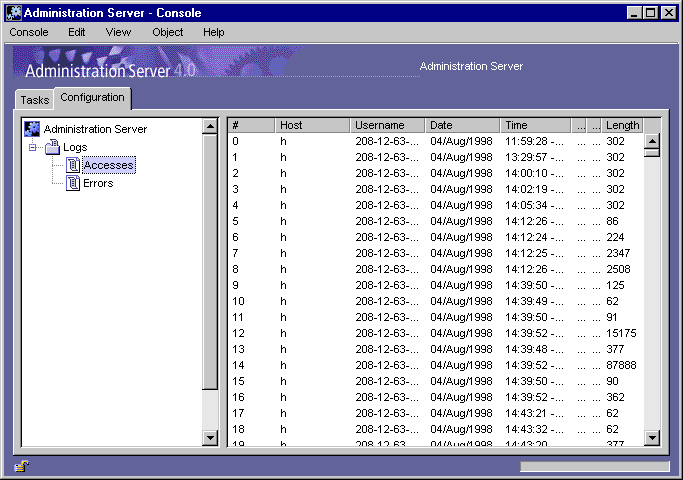
Task: Click the date cell in row 9
Action: click(x=461, y=285)
